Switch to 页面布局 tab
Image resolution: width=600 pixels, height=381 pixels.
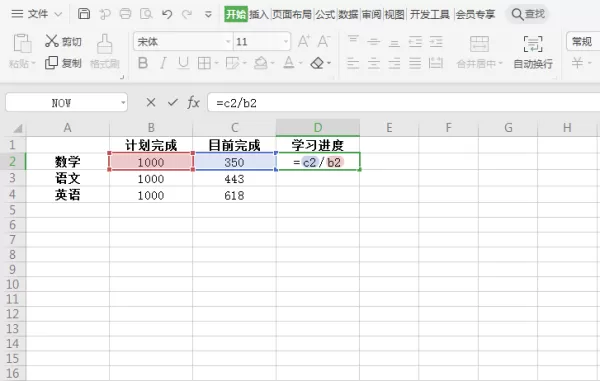point(292,15)
